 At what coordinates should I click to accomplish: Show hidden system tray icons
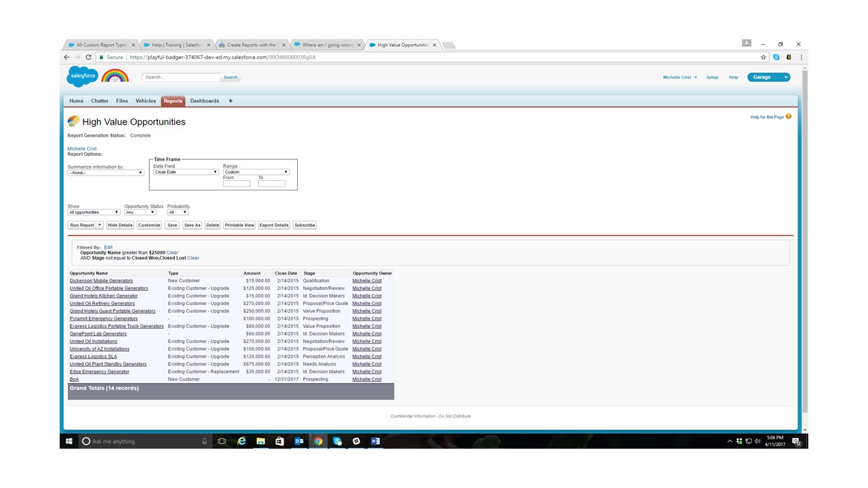(730, 441)
